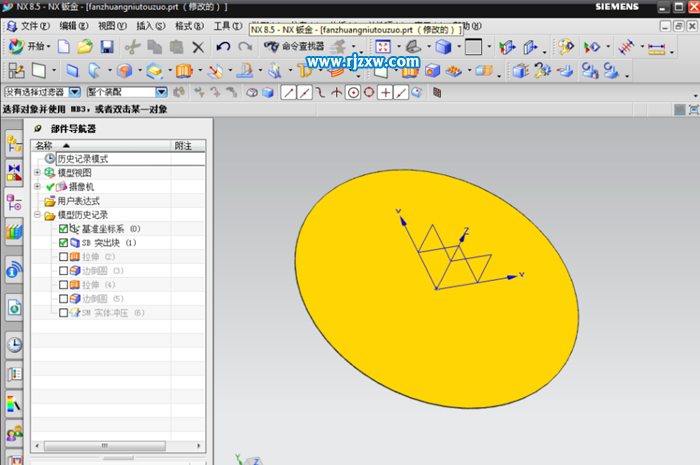The image size is (700, 465).
Task: Collapse the 模型历史记录 tree node
Action: (x=38, y=215)
